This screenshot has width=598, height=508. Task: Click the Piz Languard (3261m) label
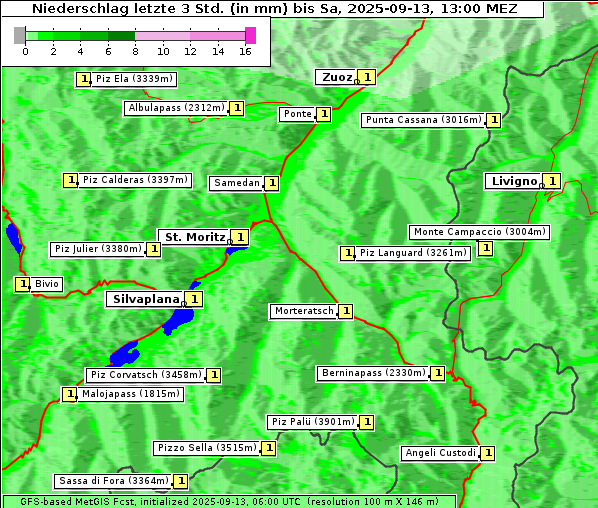413,253
